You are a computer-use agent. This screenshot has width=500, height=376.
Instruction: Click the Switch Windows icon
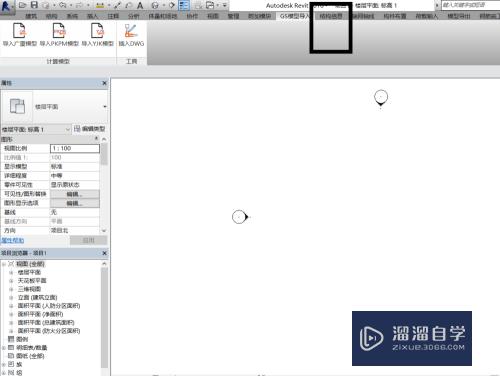(210, 5)
